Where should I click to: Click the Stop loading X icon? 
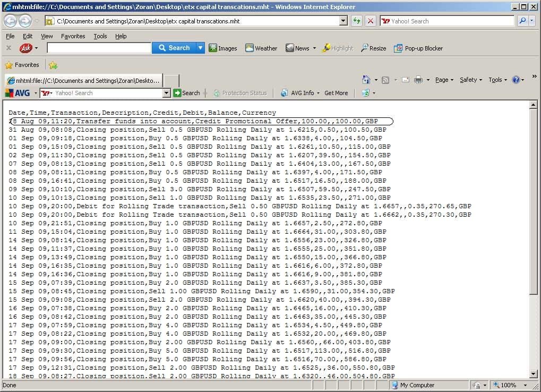pyautogui.click(x=370, y=21)
